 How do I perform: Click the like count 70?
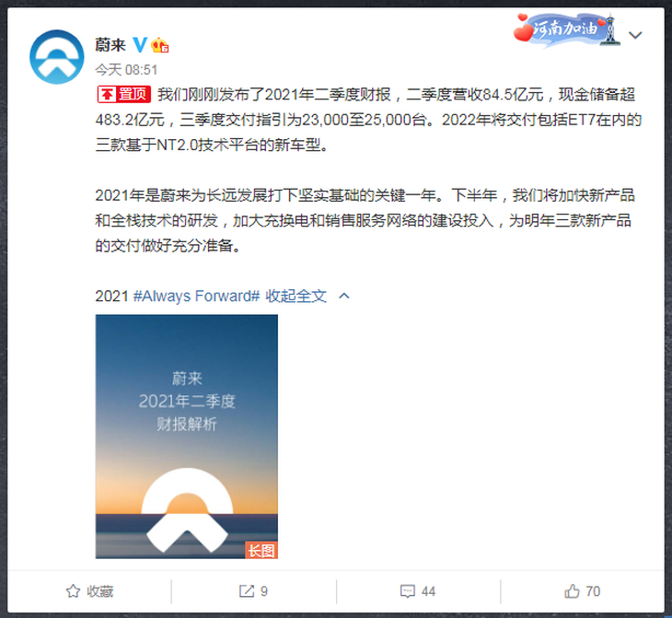tap(593, 591)
